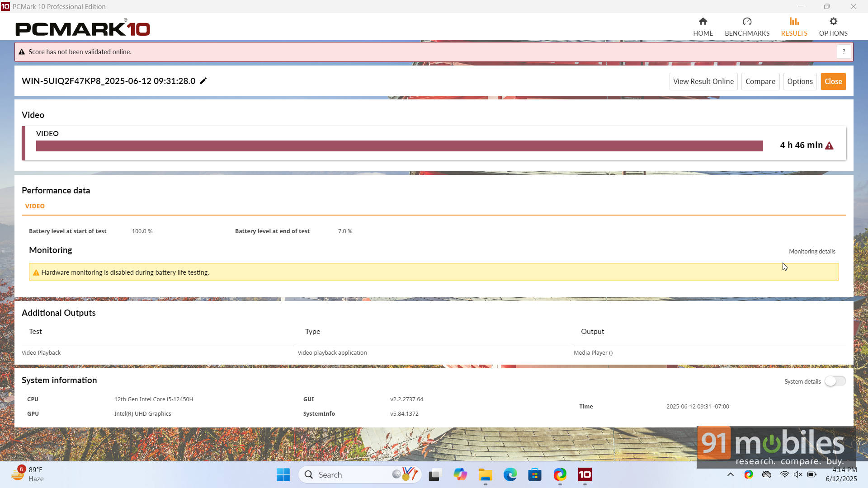The height and width of the screenshot is (488, 868).
Task: Click the CPU value '12th Gen Intel Core i5-12450H'
Action: pos(154,399)
